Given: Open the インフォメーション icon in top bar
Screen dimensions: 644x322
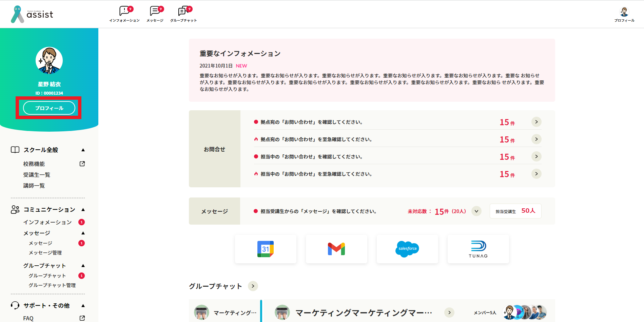Looking at the screenshot, I should point(124,14).
